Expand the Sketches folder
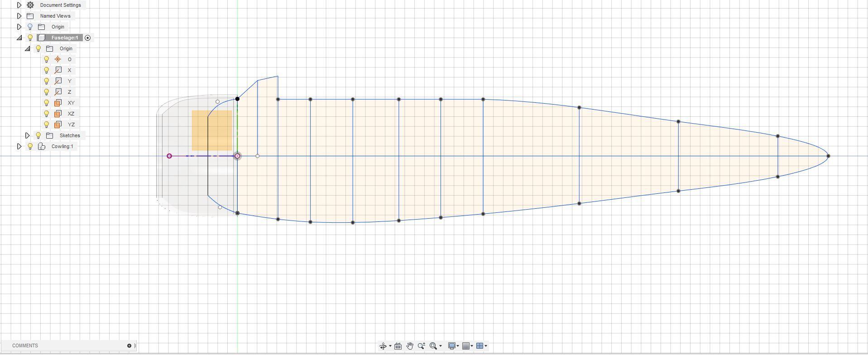Image resolution: width=868 pixels, height=355 pixels. click(x=27, y=135)
